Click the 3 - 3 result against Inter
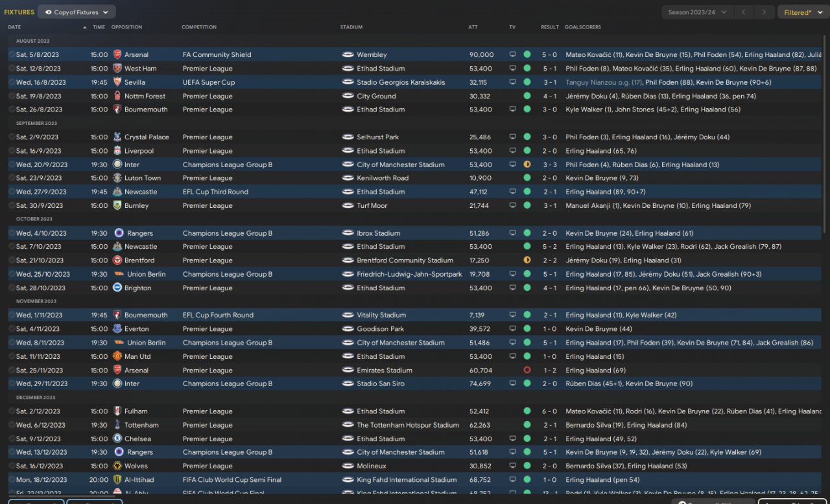The height and width of the screenshot is (504, 830). [x=550, y=165]
